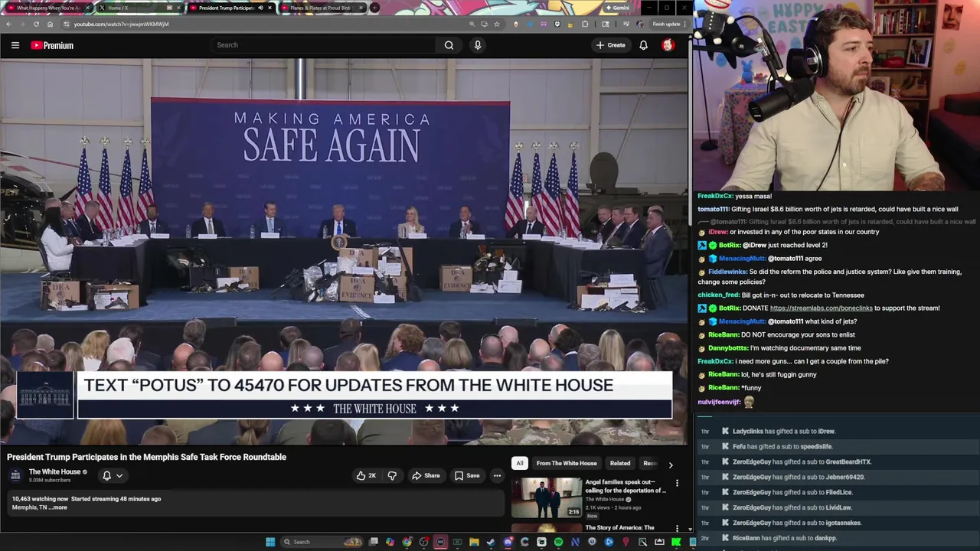Open Angel families video thumbnail

tap(547, 497)
